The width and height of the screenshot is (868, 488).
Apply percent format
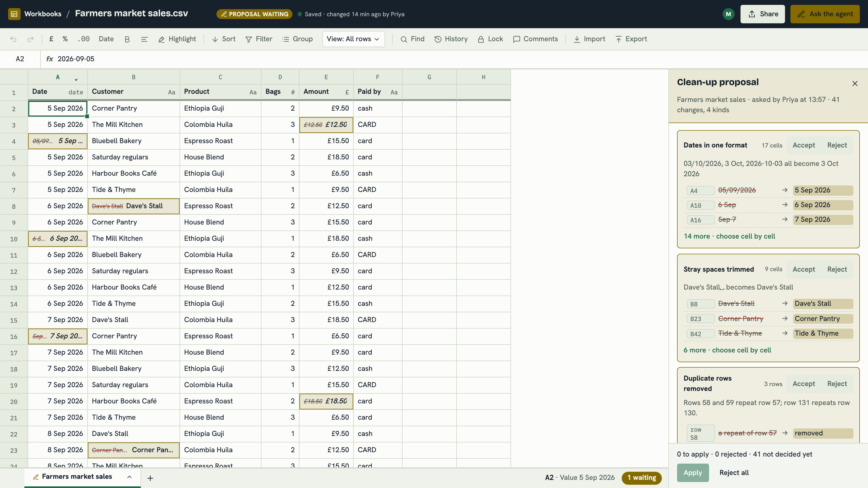click(65, 39)
